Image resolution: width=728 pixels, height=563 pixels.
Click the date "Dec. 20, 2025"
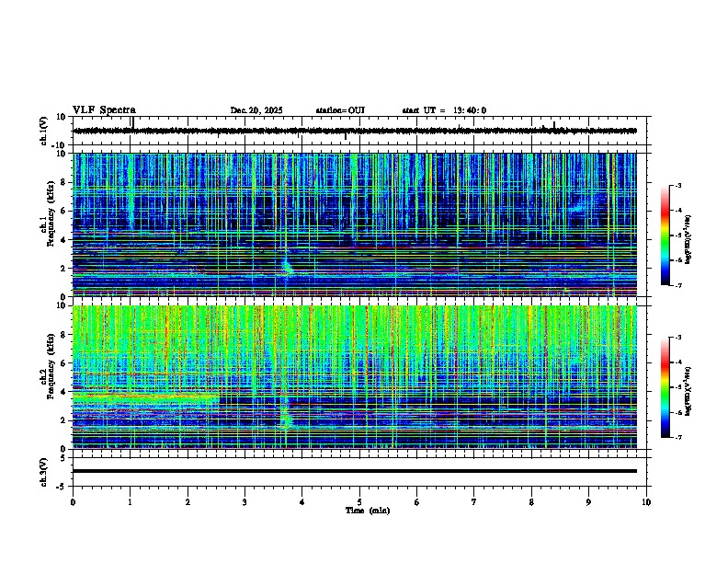coord(256,110)
